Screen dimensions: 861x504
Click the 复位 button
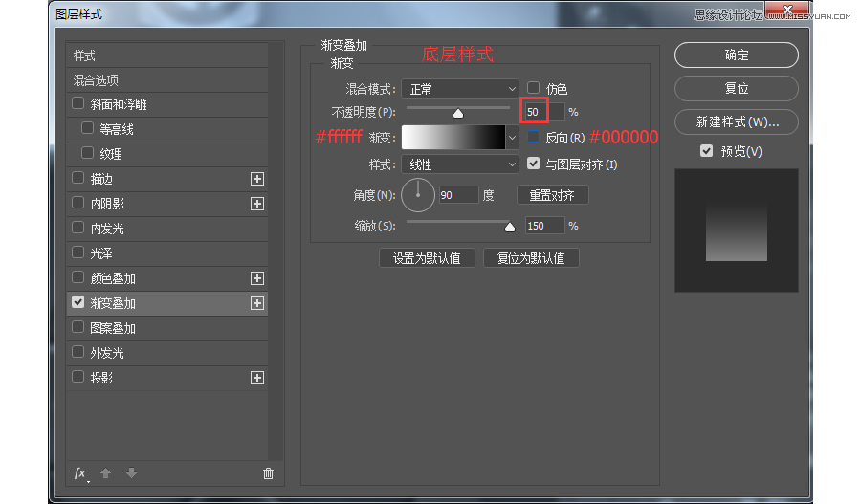point(737,88)
